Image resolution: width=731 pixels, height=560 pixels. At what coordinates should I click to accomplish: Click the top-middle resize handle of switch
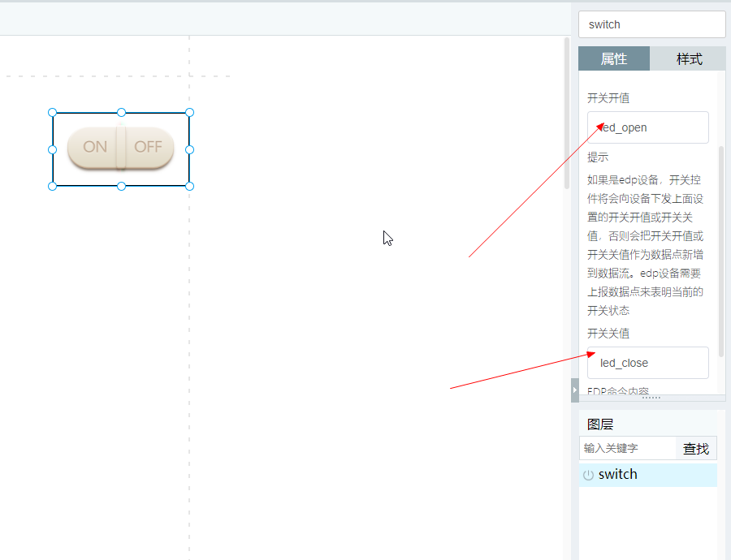click(121, 112)
